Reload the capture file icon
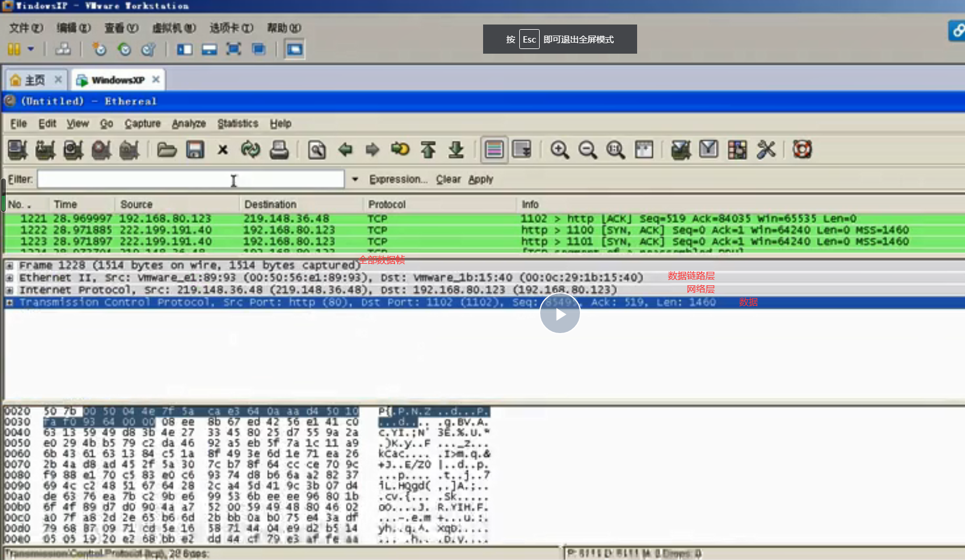Image resolution: width=965 pixels, height=560 pixels. tap(251, 150)
